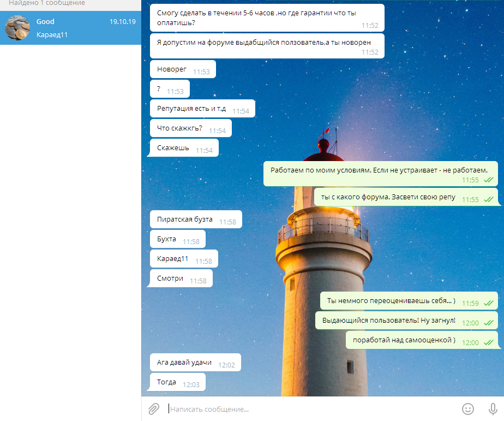Click the 'Пиратская бузта' message
This screenshot has width=504, height=421.
pos(196,220)
